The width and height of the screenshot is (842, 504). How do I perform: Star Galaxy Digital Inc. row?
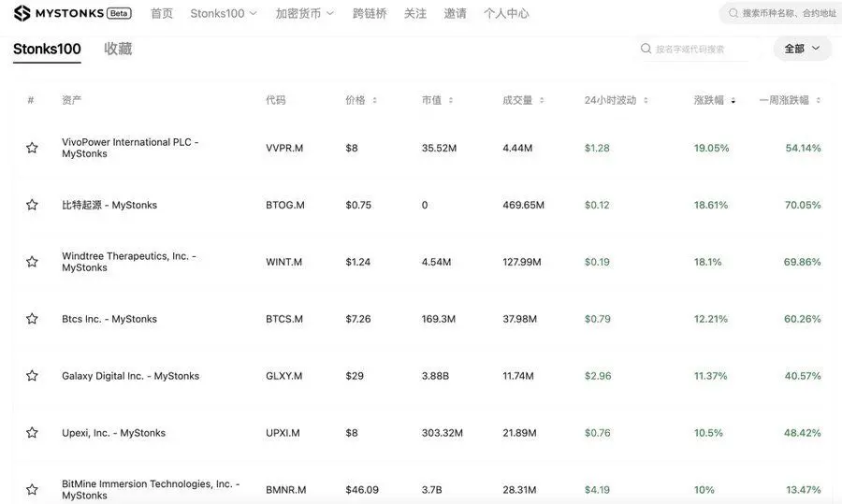(32, 375)
